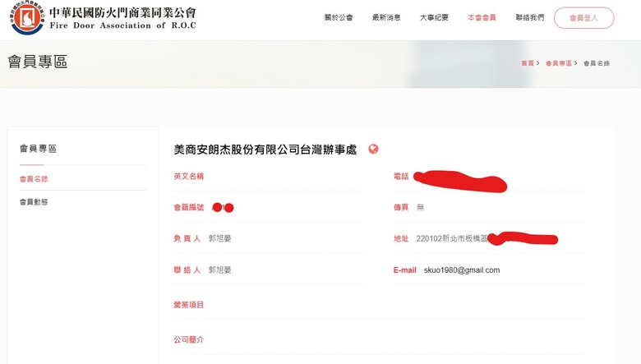Click the 中華民國防火門商業同業公會 site title

point(122,13)
